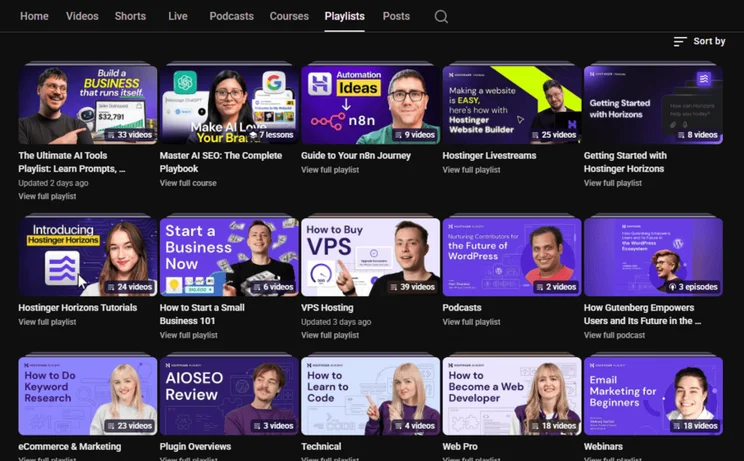Open the Gutenberg 3 episodes thumbnail

[653, 257]
